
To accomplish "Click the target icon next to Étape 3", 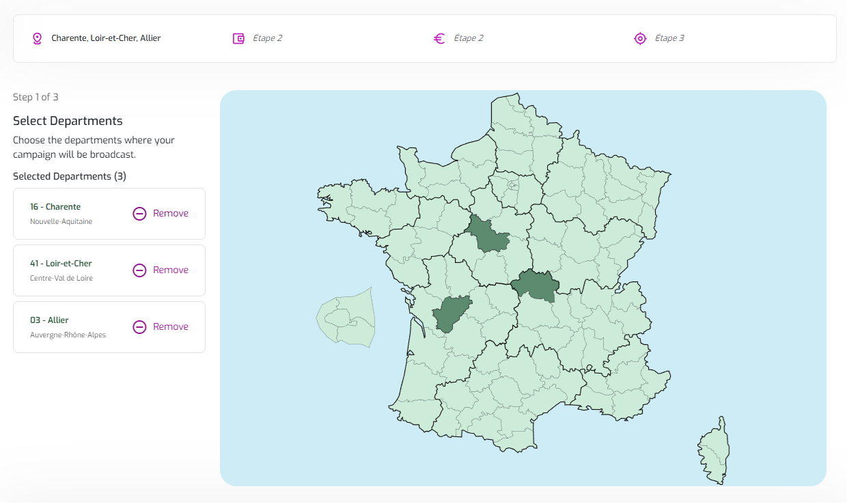I will (x=640, y=38).
